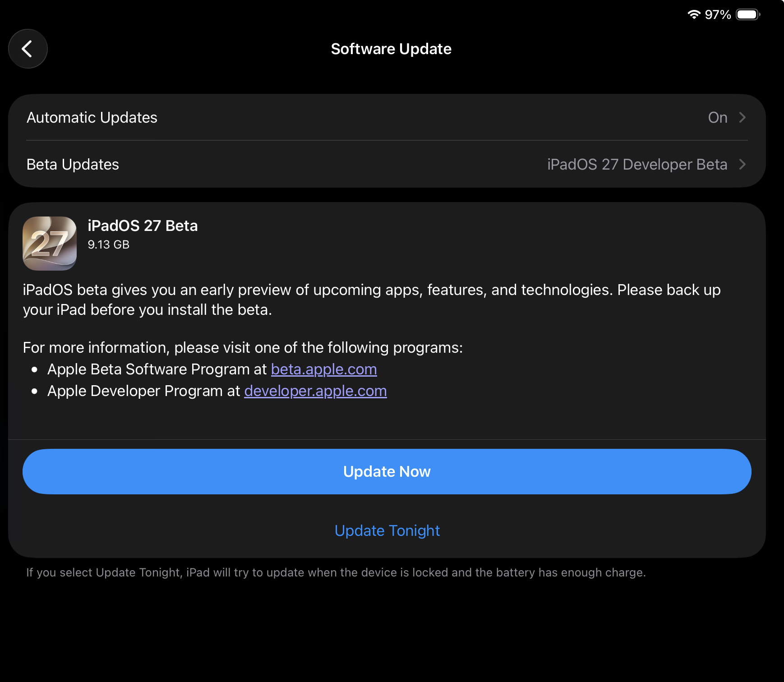The image size is (784, 682).
Task: Tap the iPadOS 27 Beta title
Action: [x=143, y=226]
